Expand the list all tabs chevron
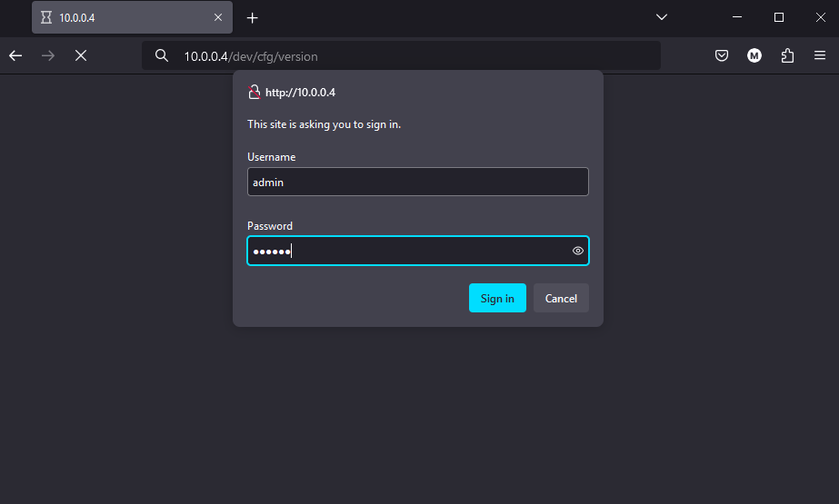Screen dimensions: 839x504 (662, 17)
